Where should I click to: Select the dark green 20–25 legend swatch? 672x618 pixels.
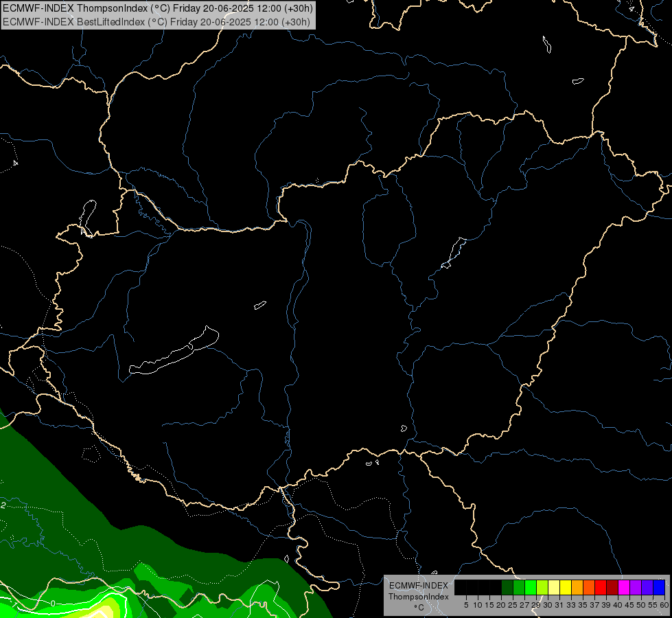coord(507,587)
